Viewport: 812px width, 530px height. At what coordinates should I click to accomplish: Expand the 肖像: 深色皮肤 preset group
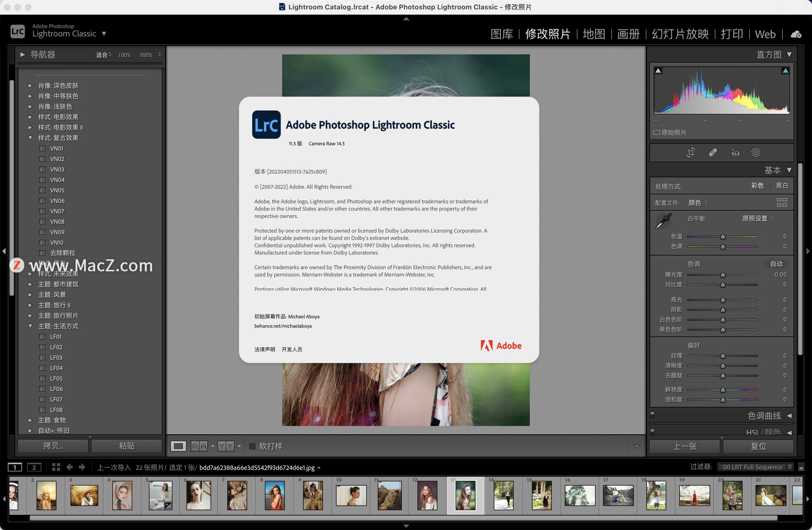click(x=30, y=86)
